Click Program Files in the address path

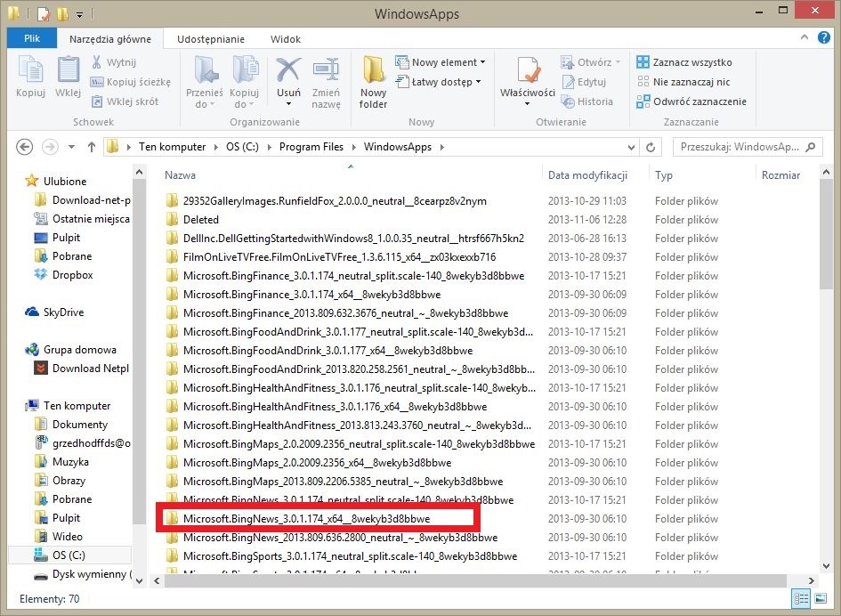click(311, 147)
